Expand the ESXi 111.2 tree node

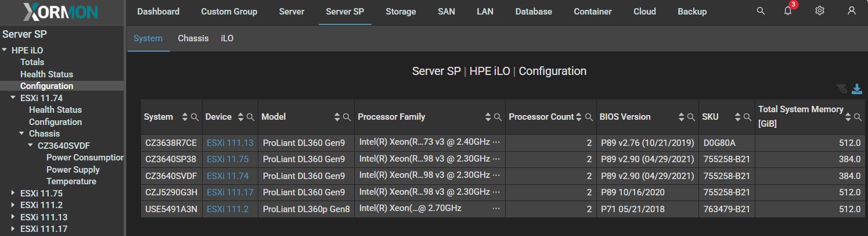[13, 205]
